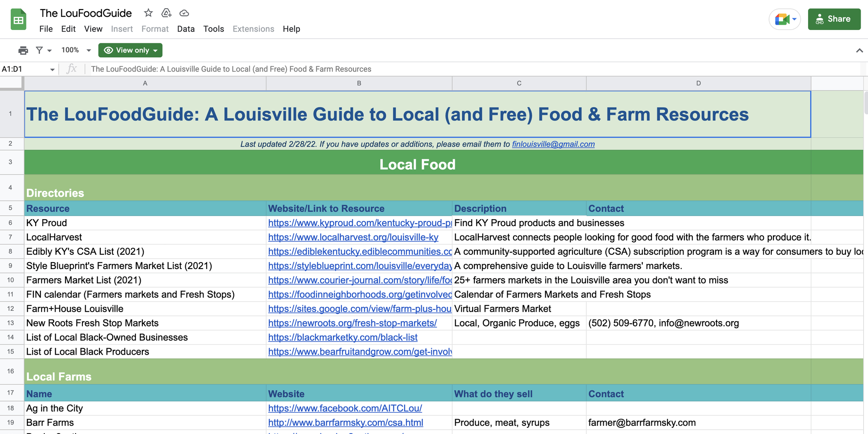The image size is (868, 434).
Task: Open the Tools menu
Action: [x=214, y=29]
